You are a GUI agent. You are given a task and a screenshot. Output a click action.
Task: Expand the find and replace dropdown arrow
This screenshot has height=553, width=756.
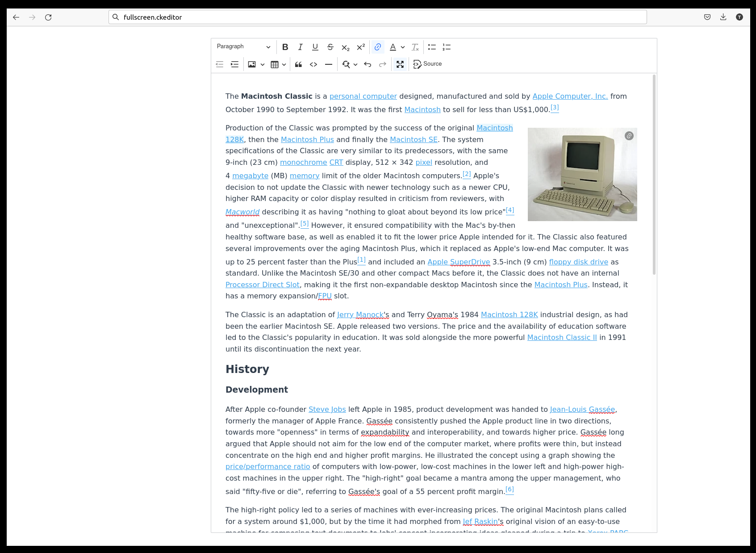355,64
